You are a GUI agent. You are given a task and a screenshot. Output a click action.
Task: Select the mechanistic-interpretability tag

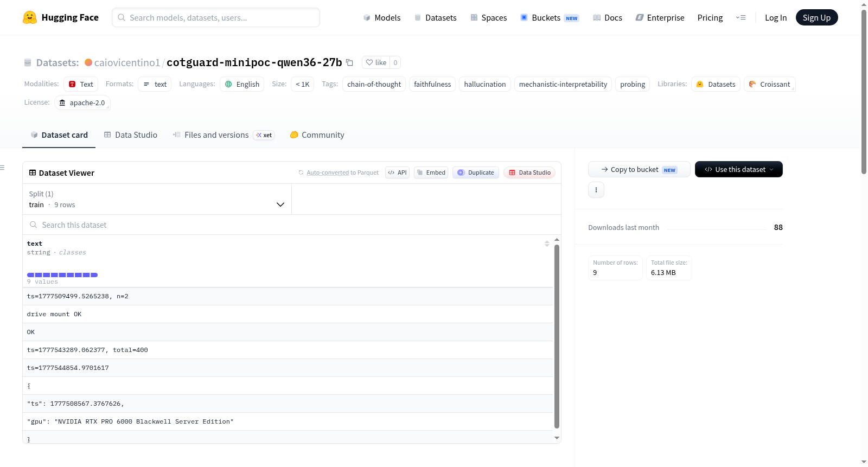[x=563, y=84]
